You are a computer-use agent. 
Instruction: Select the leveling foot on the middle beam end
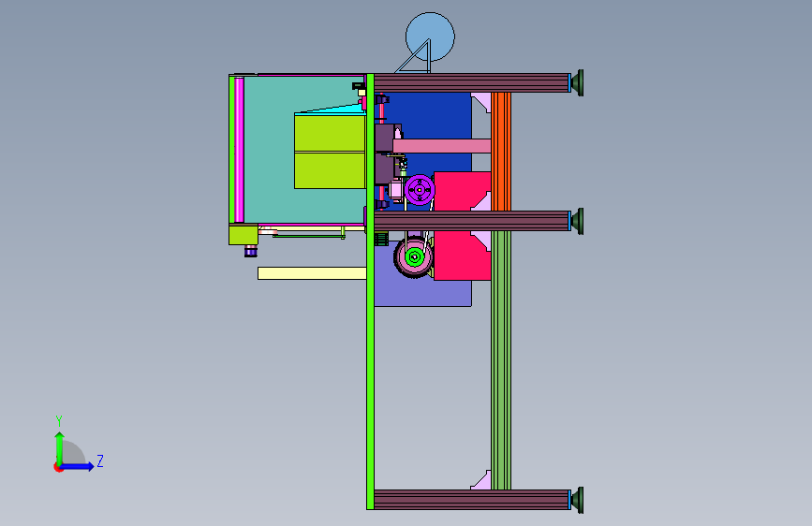577,222
